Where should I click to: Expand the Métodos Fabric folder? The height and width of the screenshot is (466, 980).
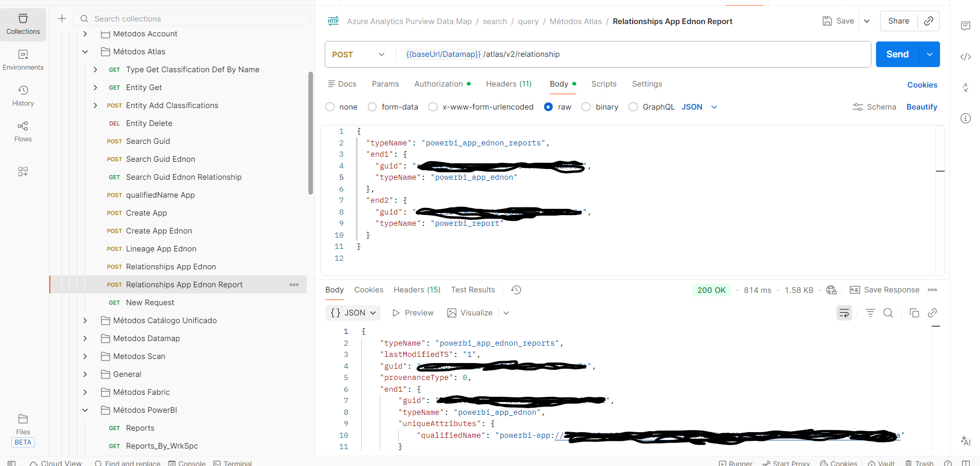click(85, 392)
